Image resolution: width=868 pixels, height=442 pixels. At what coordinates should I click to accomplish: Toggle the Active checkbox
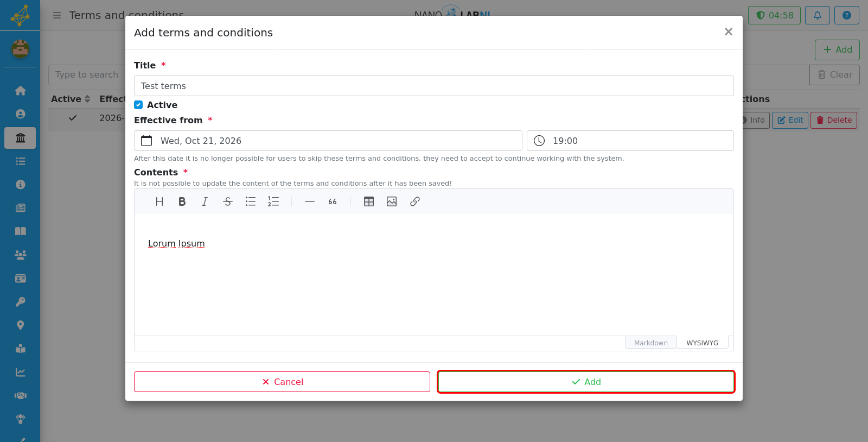(138, 105)
